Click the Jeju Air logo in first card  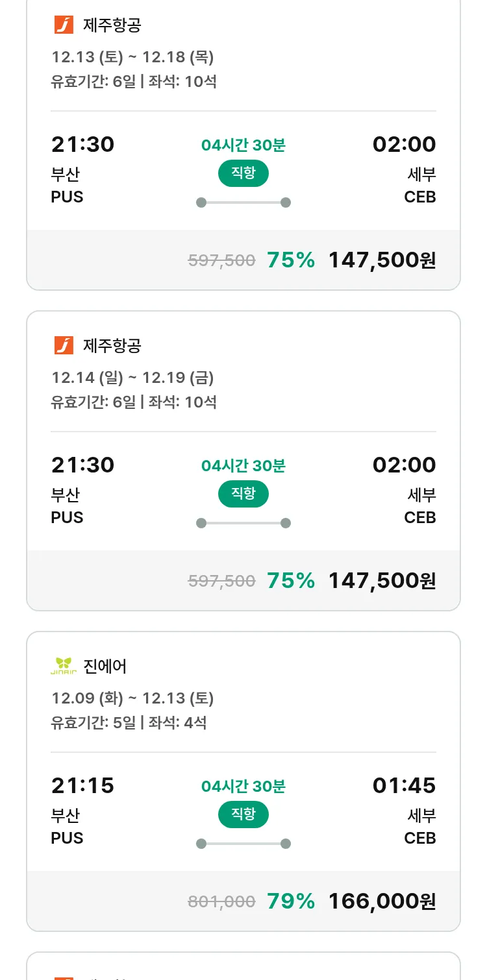point(64,25)
